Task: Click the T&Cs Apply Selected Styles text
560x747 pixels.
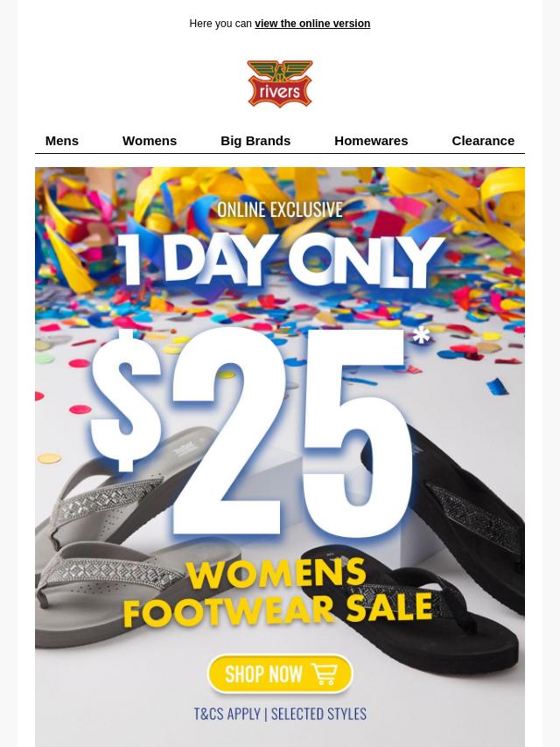Action: [x=280, y=714]
